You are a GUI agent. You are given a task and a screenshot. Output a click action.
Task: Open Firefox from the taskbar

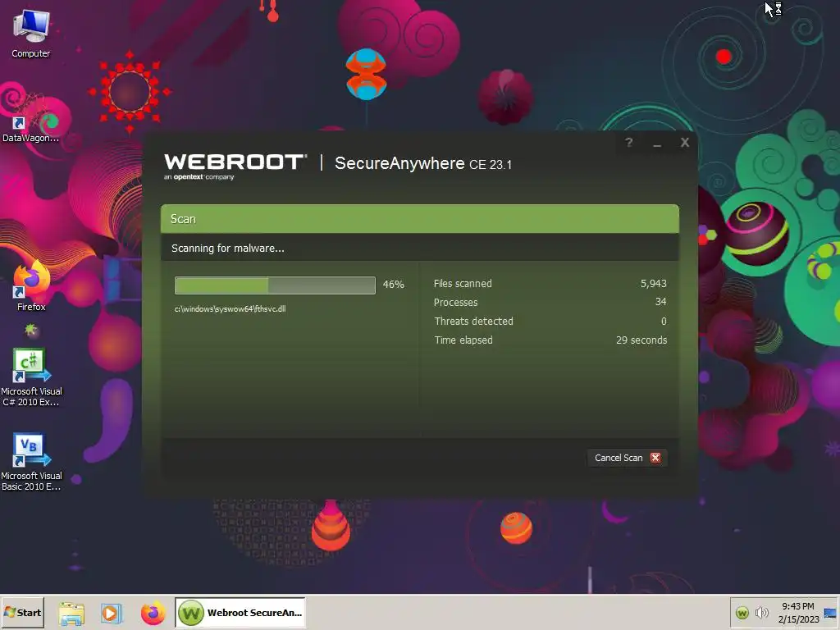153,613
